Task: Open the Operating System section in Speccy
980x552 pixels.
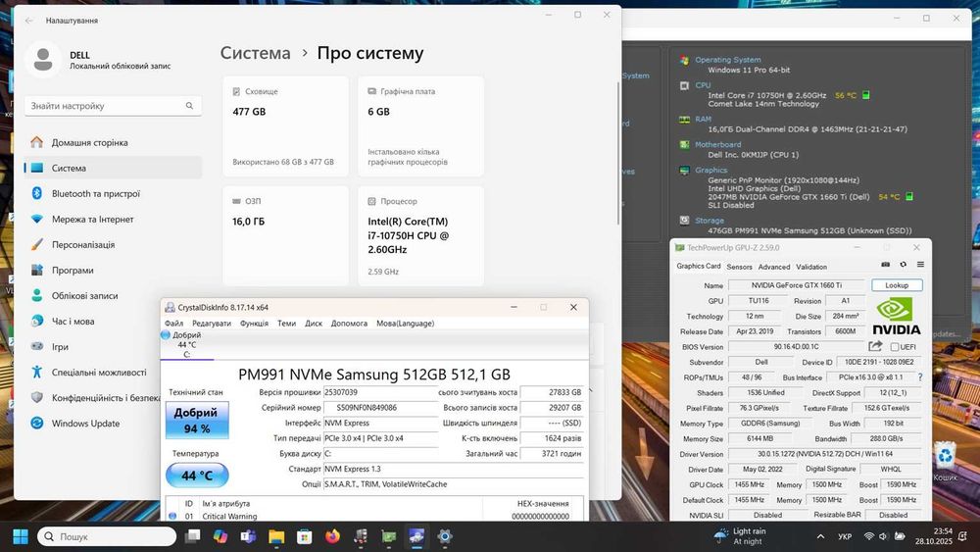Action: tap(727, 60)
